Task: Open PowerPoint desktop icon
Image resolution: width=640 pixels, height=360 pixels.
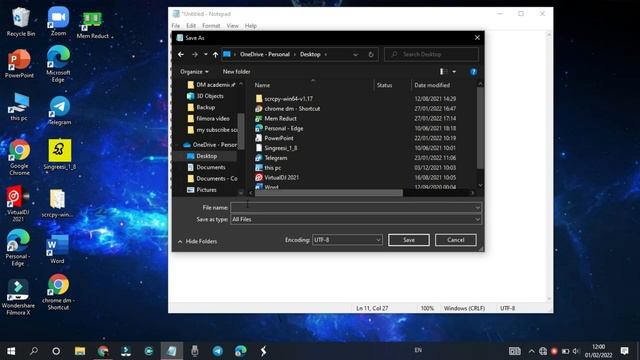Action: point(19,64)
